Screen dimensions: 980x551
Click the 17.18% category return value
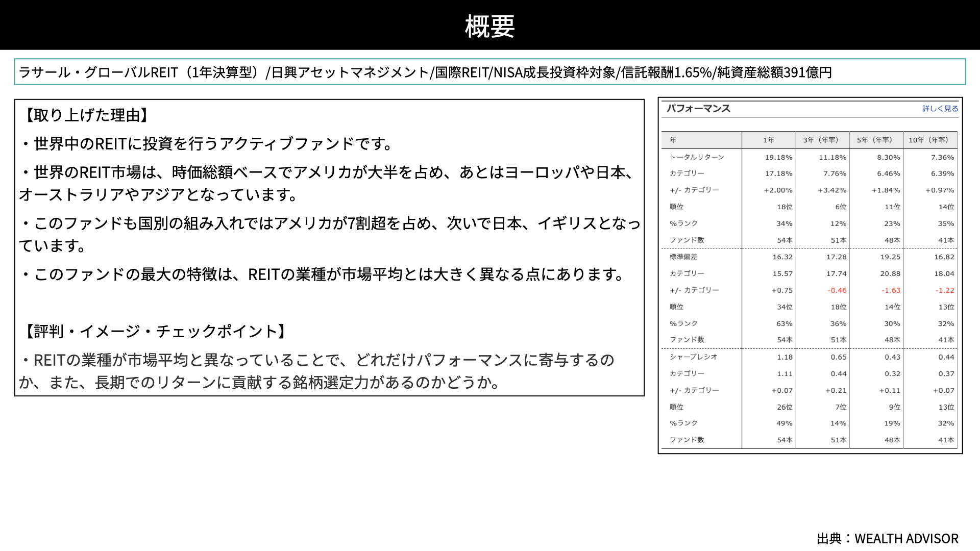coord(778,173)
